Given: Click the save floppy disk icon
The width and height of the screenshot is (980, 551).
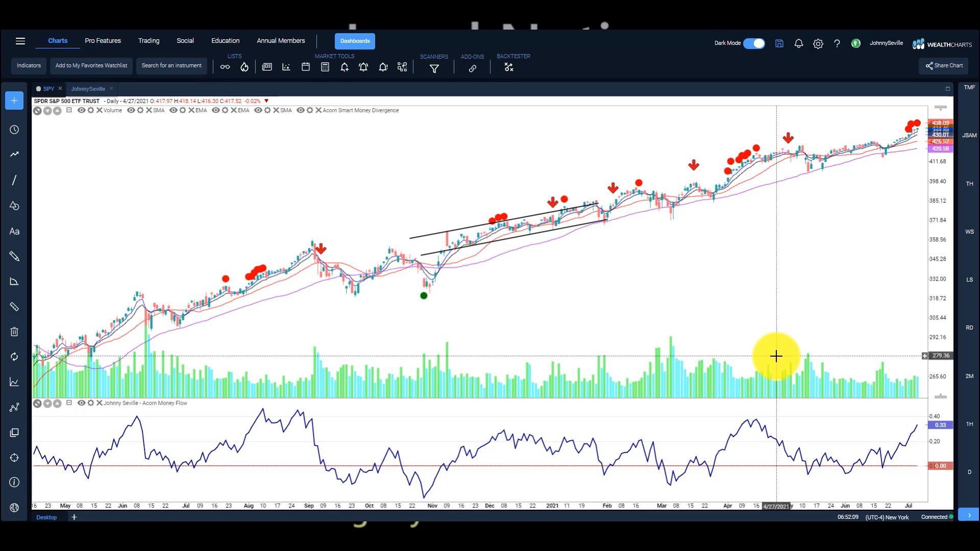Looking at the screenshot, I should (x=779, y=44).
